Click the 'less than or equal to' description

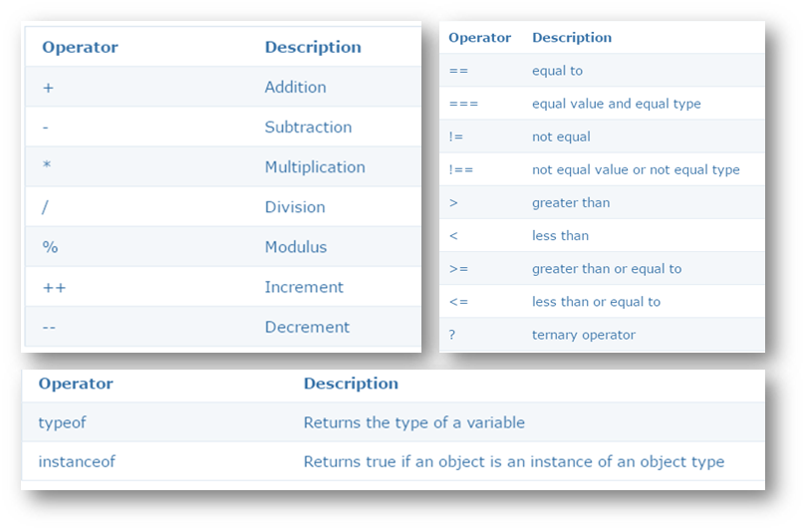(x=596, y=302)
